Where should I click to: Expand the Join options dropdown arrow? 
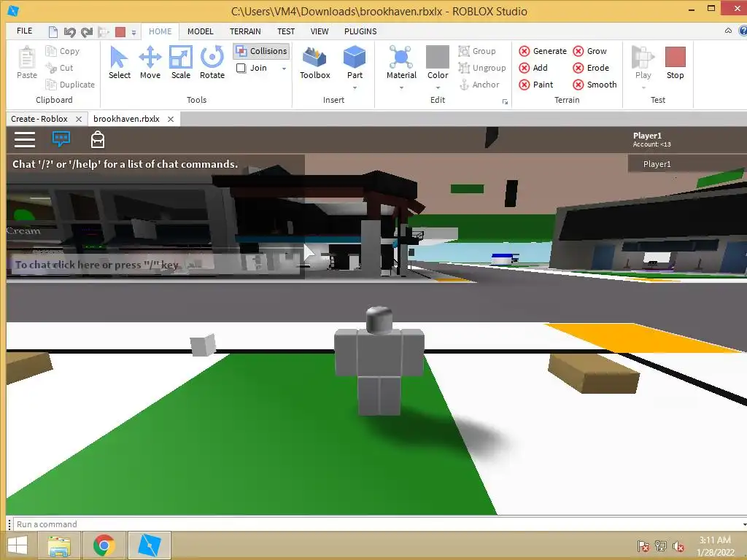point(284,69)
